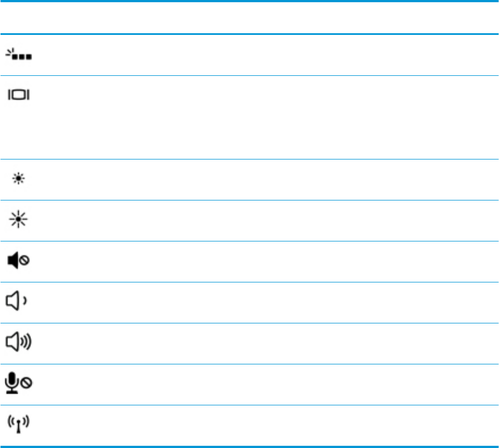Viewport: 499px width, 448px height.
Task: Click the decrease speaker volume icon
Action: click(18, 302)
